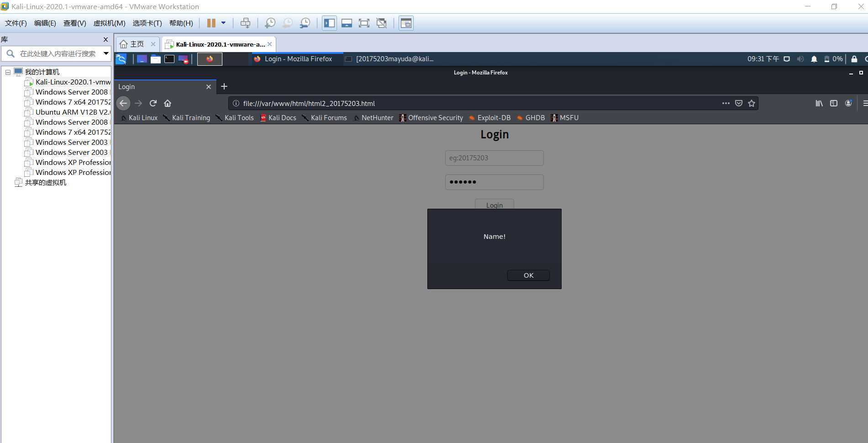Open the 编辑(E) menu
The height and width of the screenshot is (443, 868).
coord(45,23)
